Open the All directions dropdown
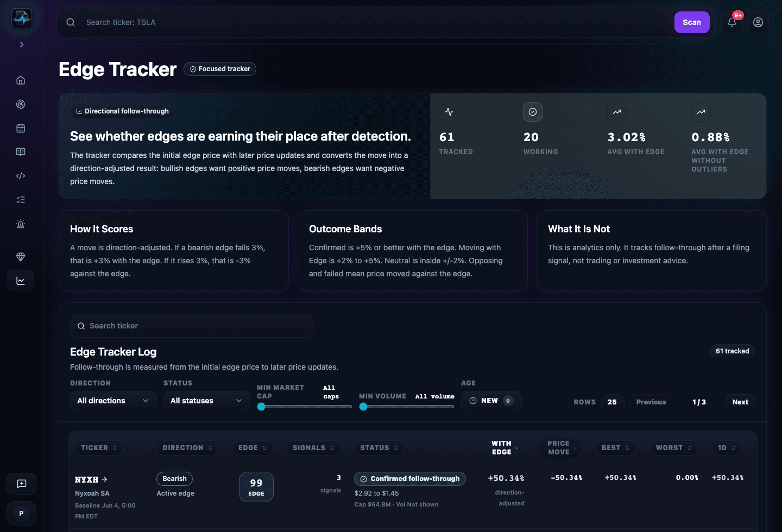Viewport: 782px width, 532px height. click(x=113, y=401)
